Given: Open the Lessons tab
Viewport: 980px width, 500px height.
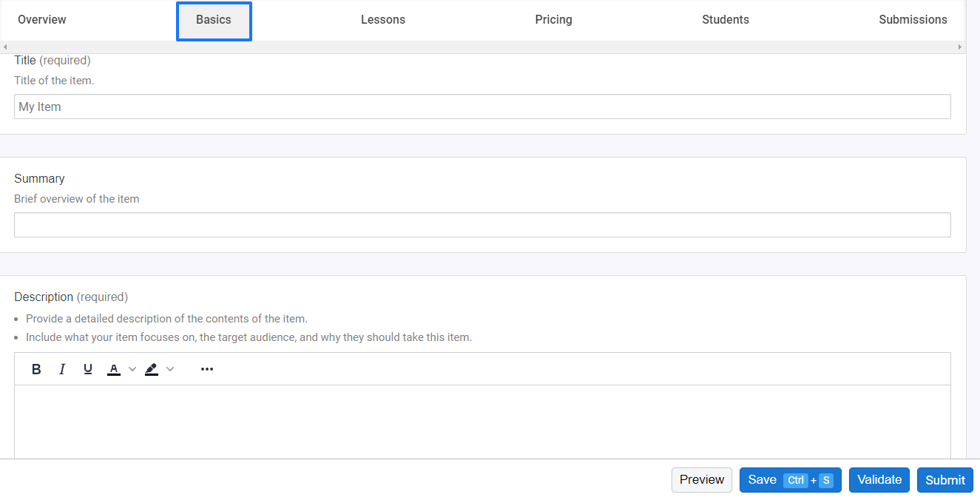Looking at the screenshot, I should coord(383,20).
